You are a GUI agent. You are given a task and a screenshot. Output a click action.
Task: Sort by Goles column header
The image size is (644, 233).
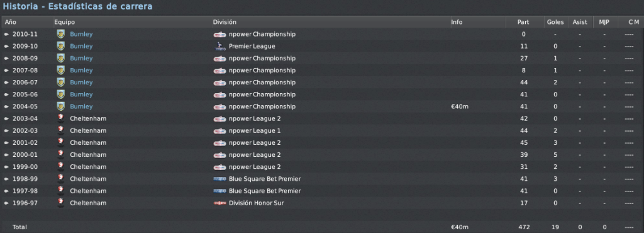point(555,22)
